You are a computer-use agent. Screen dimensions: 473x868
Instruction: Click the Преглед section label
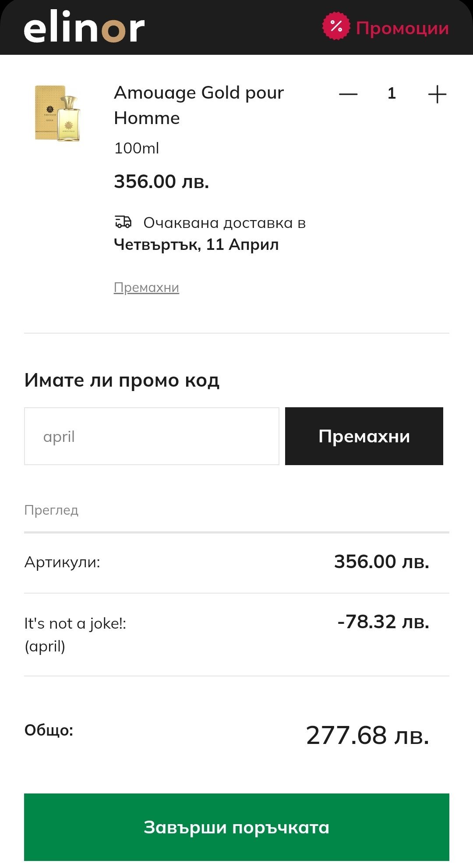pos(51,510)
